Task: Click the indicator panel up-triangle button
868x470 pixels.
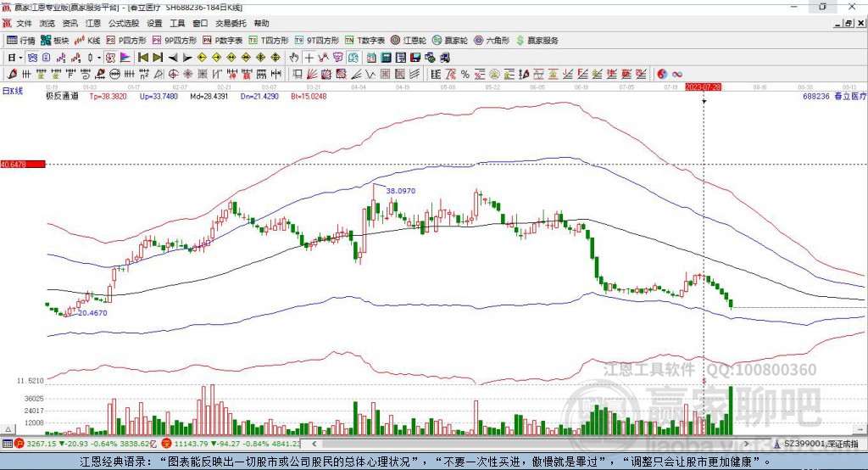Action: pos(8,429)
